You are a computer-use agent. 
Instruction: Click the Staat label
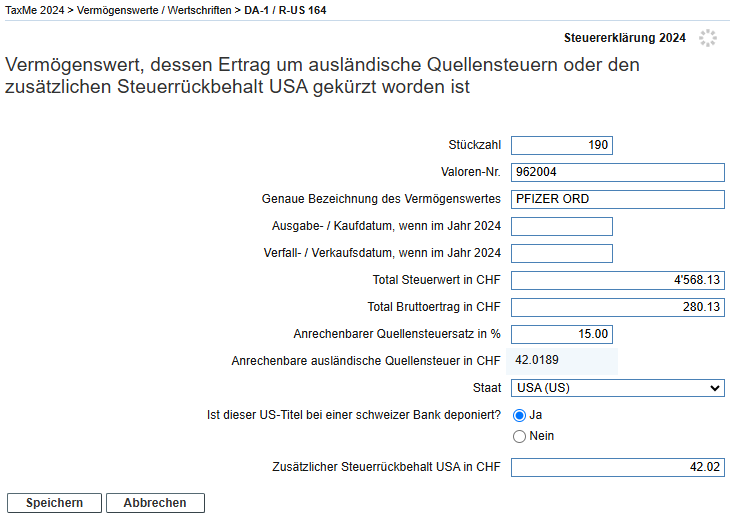[486, 388]
